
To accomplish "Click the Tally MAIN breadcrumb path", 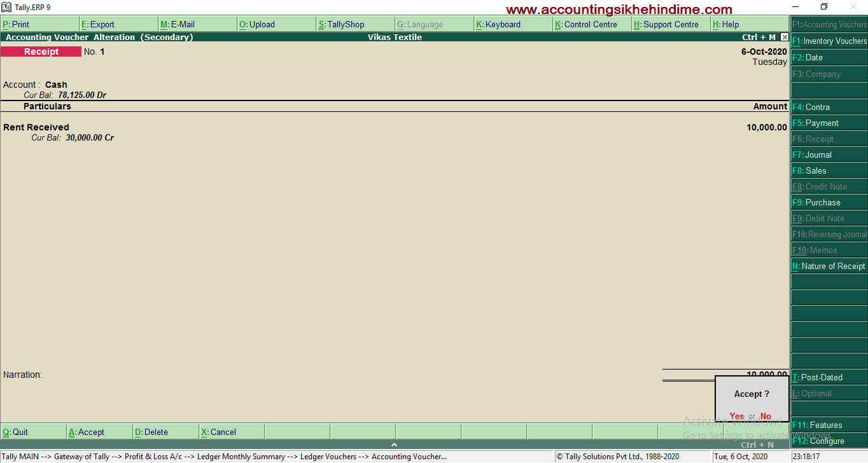I will 225,456.
